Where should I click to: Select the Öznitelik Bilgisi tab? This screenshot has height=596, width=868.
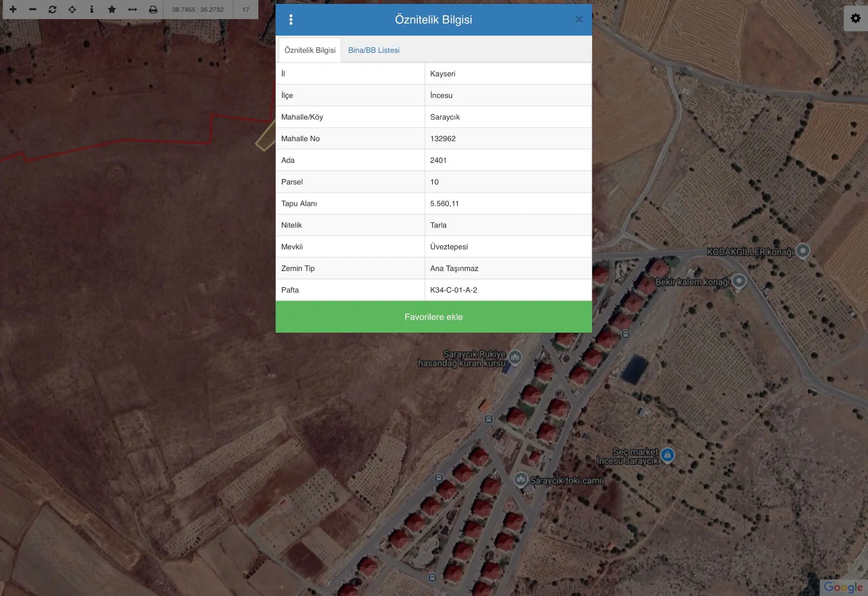click(x=310, y=50)
